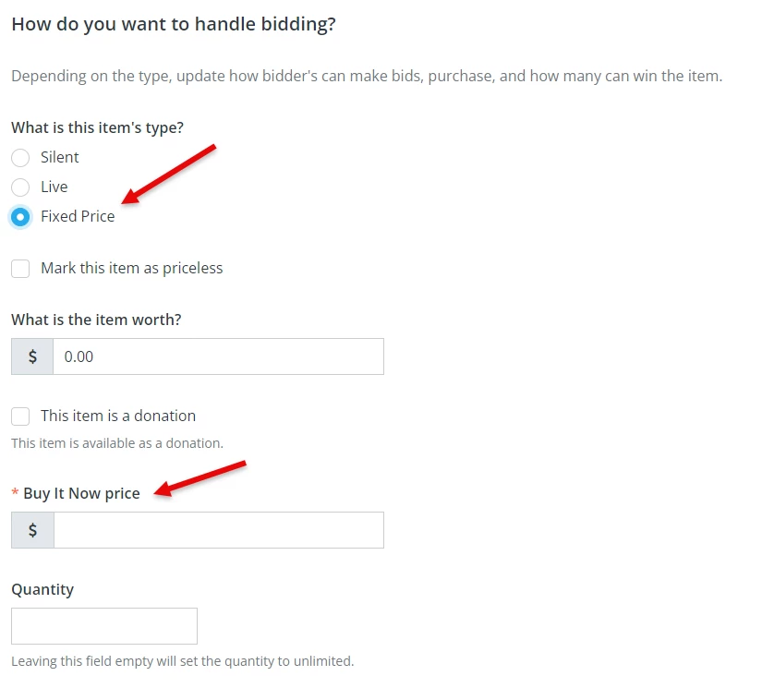Select the Silent item type

20,157
